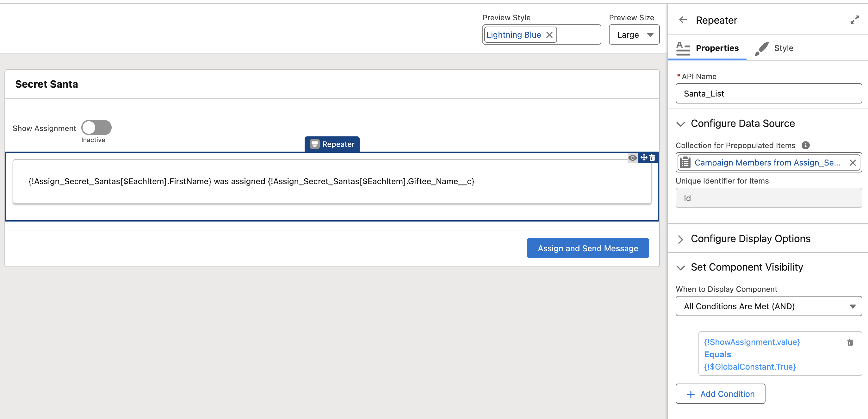Viewport: 868px width, 419px height.
Task: Click the info icon by Collection for Prepopulated Items
Action: tap(805, 145)
